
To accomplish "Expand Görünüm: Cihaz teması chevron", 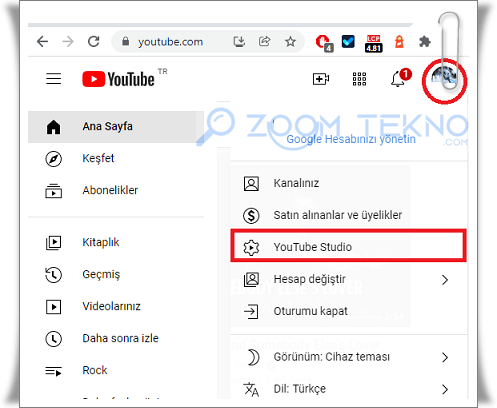I will click(x=445, y=357).
